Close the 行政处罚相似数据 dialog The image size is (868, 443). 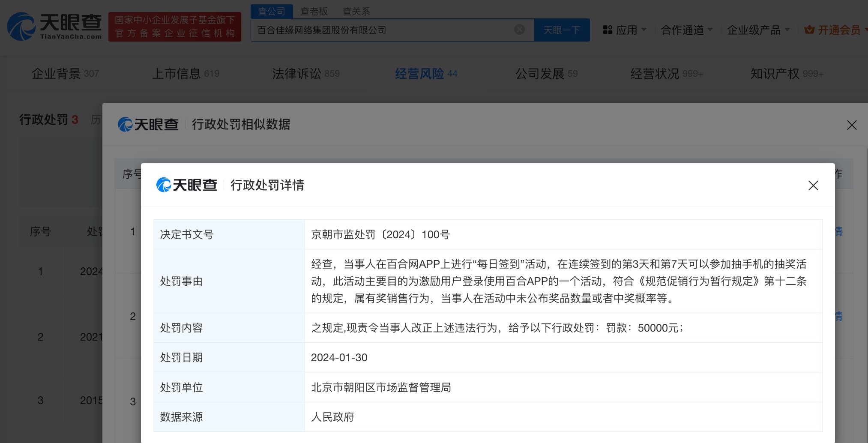852,125
